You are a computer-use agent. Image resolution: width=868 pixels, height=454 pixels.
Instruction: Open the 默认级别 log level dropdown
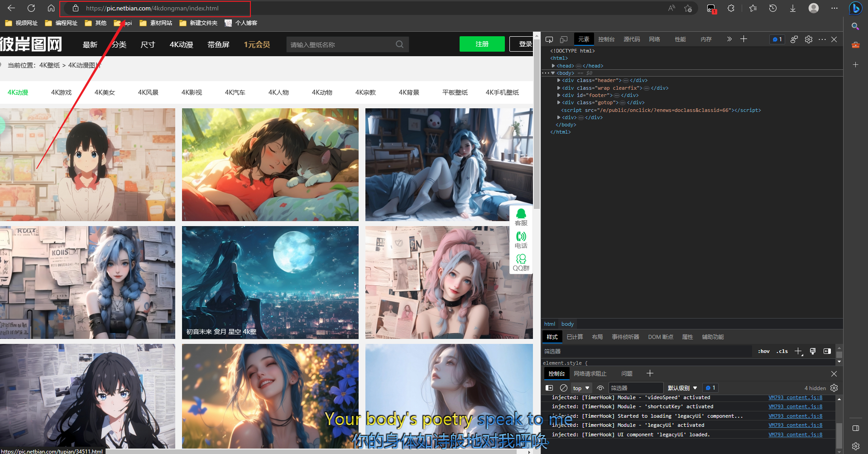tap(682, 388)
